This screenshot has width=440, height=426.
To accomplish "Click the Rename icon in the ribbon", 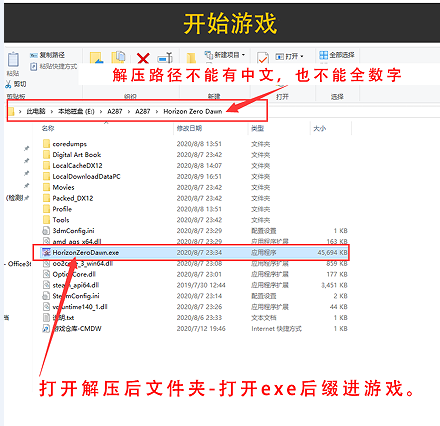I will tap(165, 58).
